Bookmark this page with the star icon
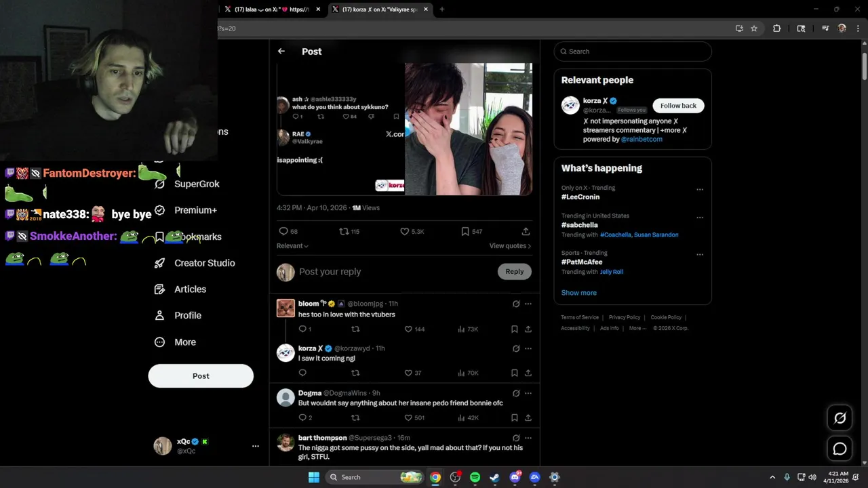The width and height of the screenshot is (868, 488). 754,28
